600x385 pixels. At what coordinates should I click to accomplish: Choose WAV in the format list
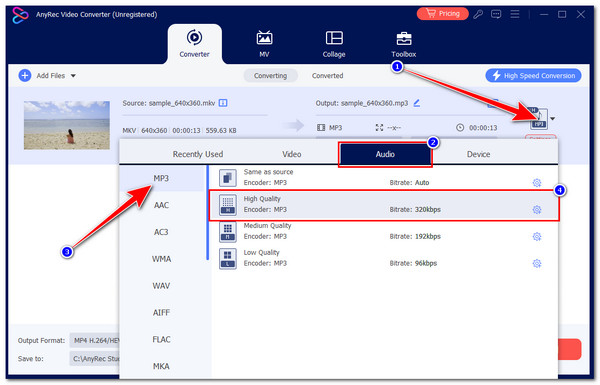tap(161, 286)
